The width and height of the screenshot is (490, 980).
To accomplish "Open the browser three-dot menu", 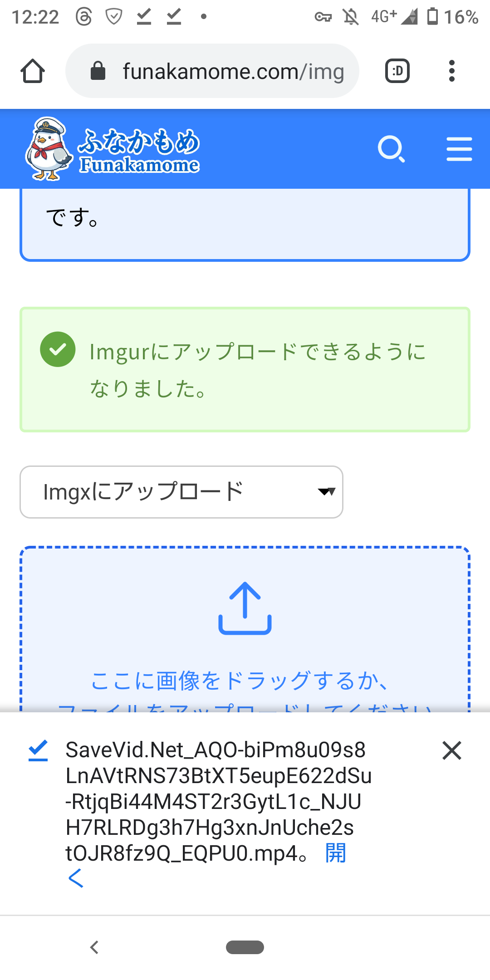I will click(x=451, y=71).
